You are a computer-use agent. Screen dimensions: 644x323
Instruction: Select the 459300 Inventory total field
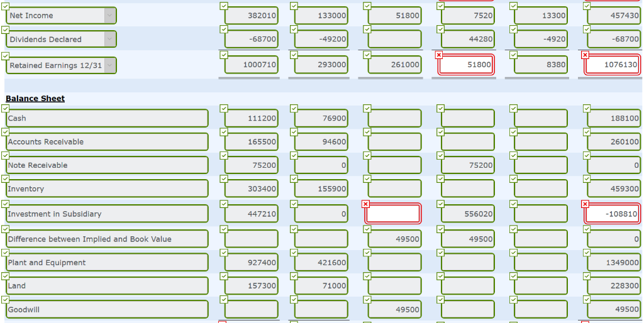tap(614, 189)
